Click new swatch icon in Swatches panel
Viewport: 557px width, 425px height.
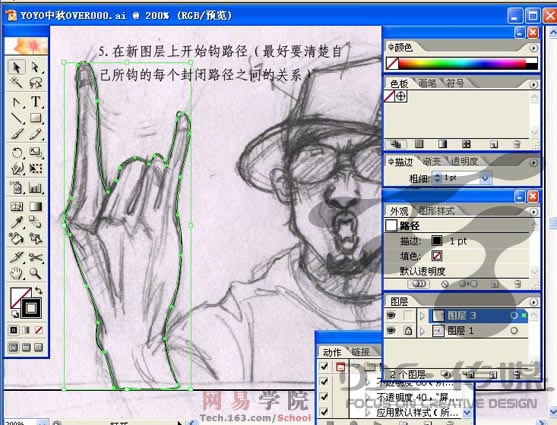pos(494,144)
